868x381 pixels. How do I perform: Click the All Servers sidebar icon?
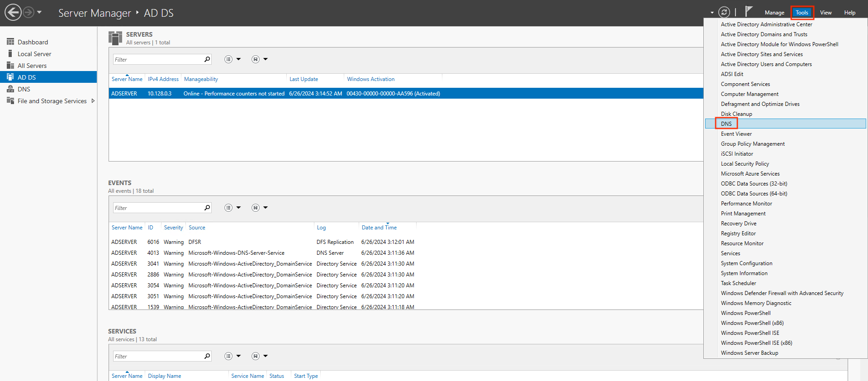click(x=10, y=65)
